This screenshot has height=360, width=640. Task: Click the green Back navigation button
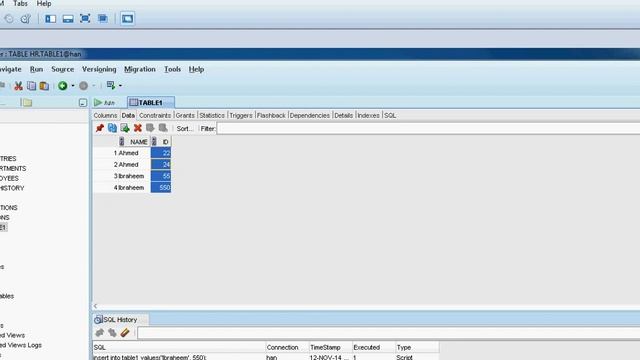tap(62, 86)
